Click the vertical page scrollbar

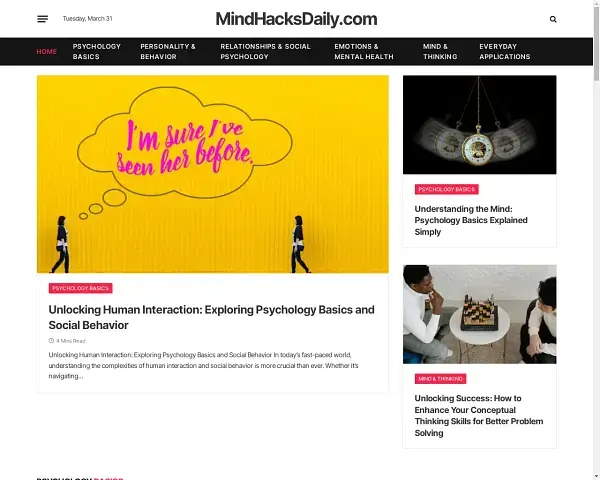pos(596,240)
